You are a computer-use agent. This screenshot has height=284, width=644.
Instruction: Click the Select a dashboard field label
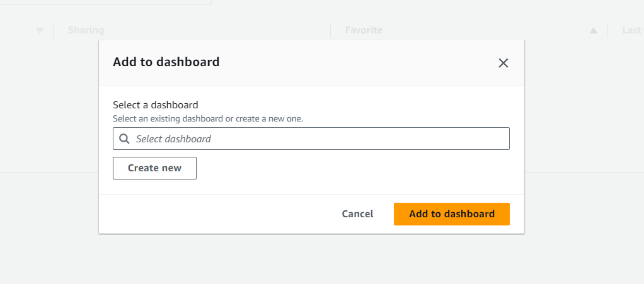[155, 105]
